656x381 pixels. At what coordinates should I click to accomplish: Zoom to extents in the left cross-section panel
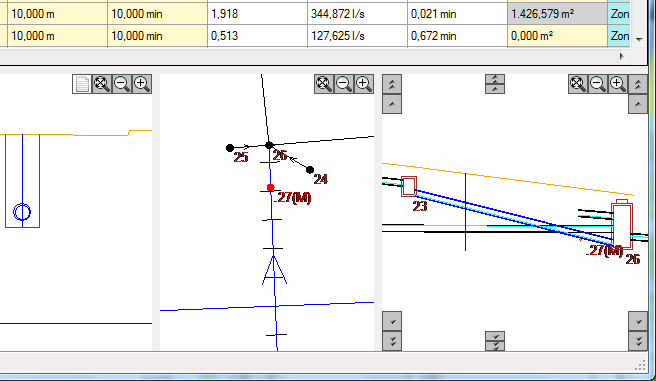[x=102, y=84]
